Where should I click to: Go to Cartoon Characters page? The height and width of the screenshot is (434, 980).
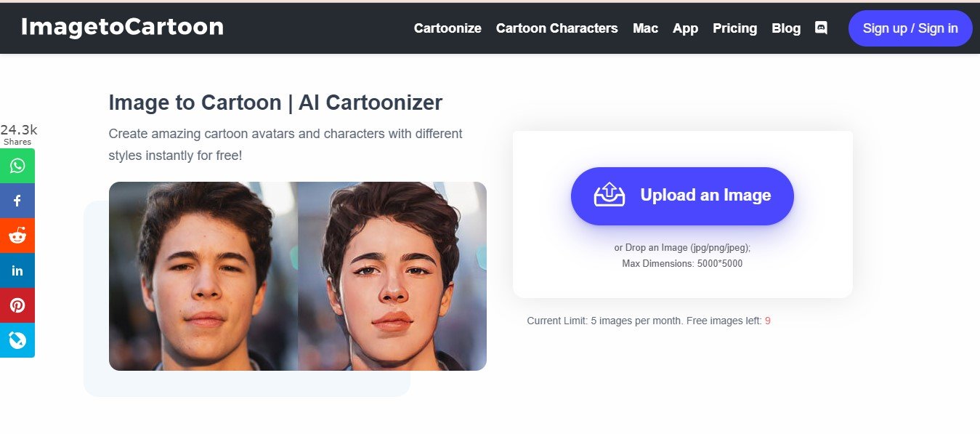556,28
